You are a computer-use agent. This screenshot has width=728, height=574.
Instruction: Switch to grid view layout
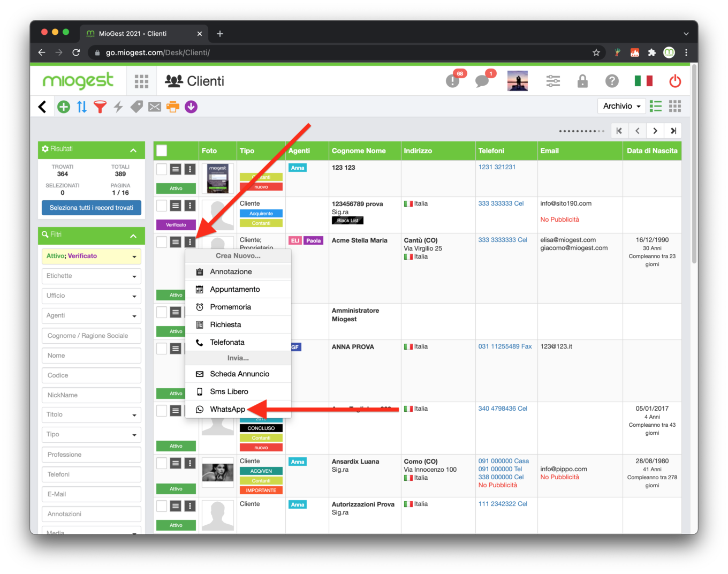point(675,106)
